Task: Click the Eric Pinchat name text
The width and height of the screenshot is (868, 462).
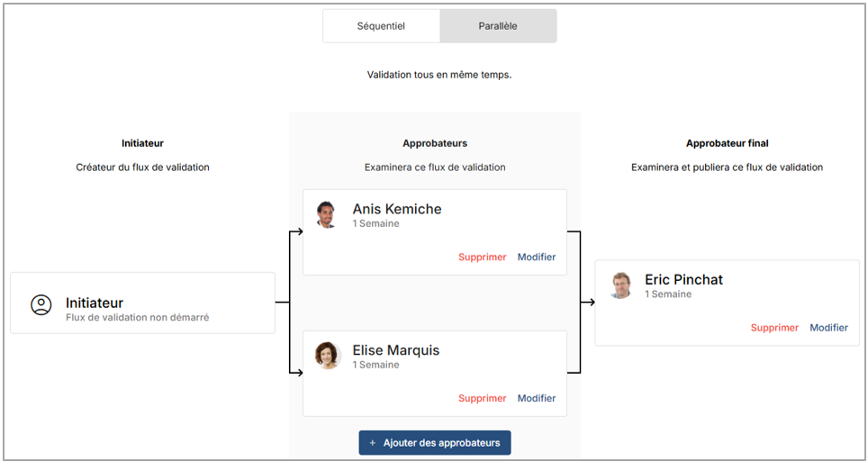Action: [683, 280]
